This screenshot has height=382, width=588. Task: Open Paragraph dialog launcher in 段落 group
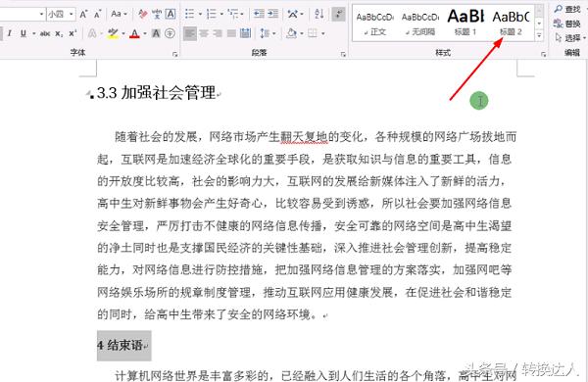343,54
